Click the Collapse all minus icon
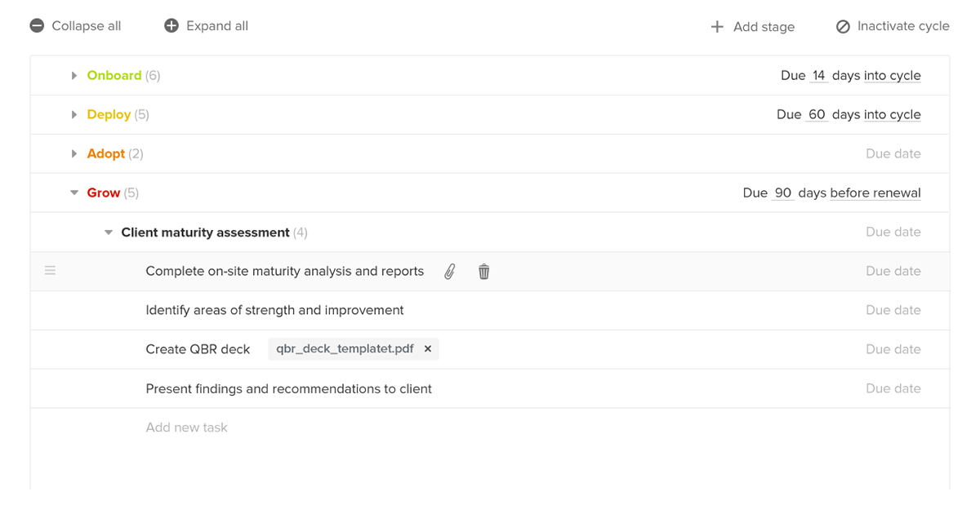The width and height of the screenshot is (980, 514). pyautogui.click(x=37, y=25)
